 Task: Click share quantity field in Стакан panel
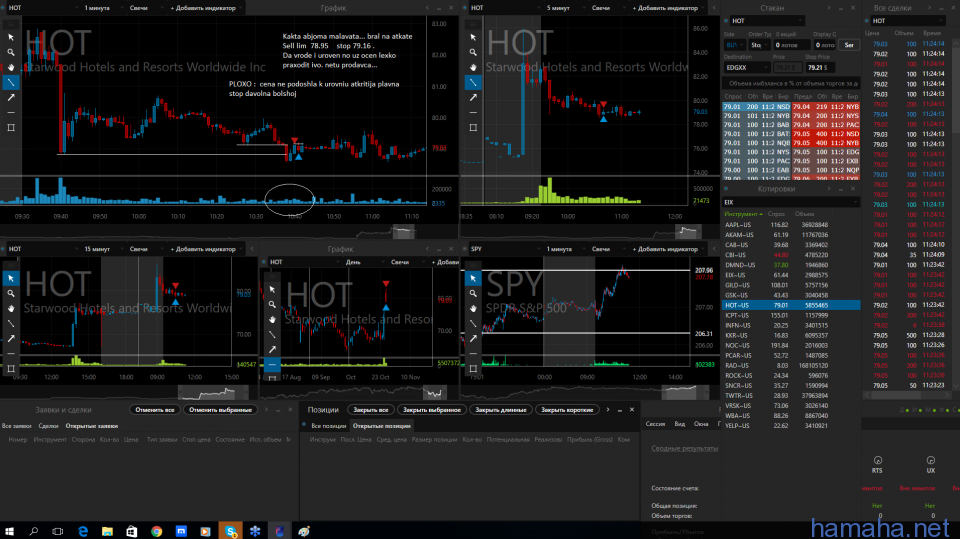click(791, 45)
